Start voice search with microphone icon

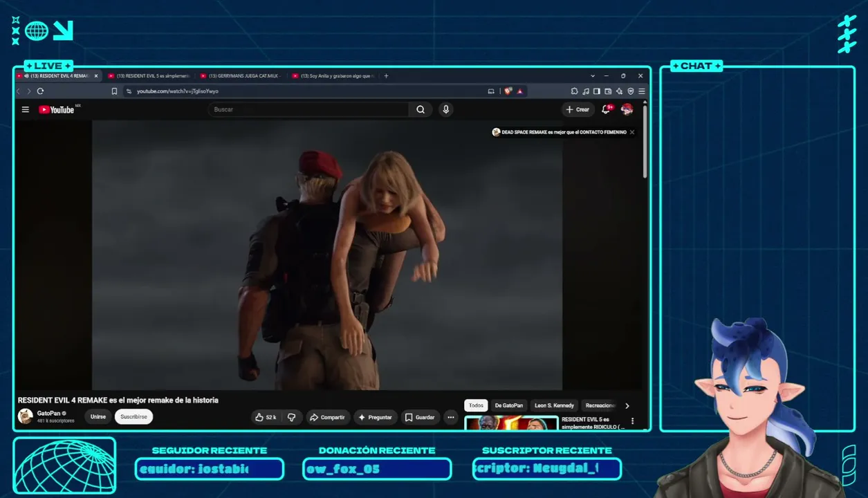tap(446, 109)
